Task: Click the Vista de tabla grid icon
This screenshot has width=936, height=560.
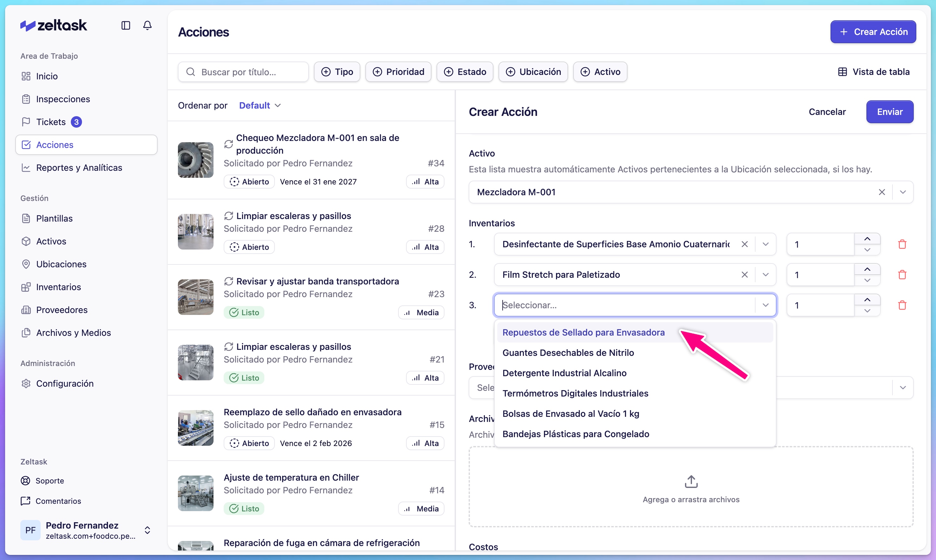Action: pos(842,72)
